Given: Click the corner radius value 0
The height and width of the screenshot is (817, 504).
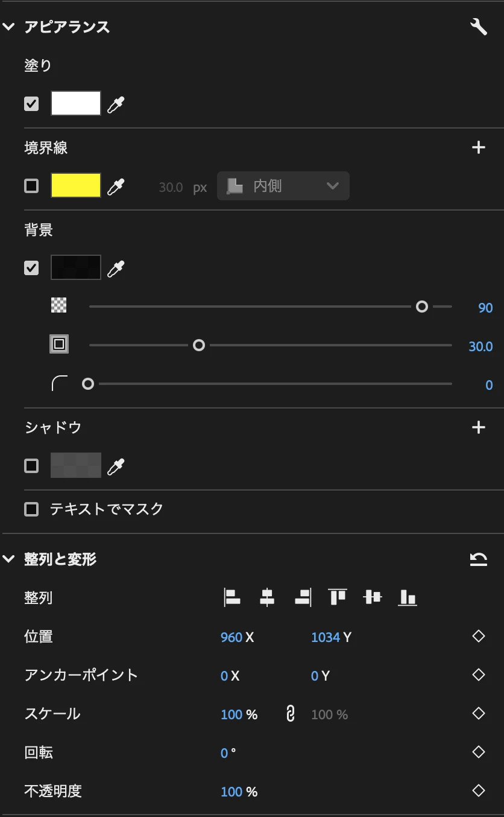Looking at the screenshot, I should tap(489, 385).
